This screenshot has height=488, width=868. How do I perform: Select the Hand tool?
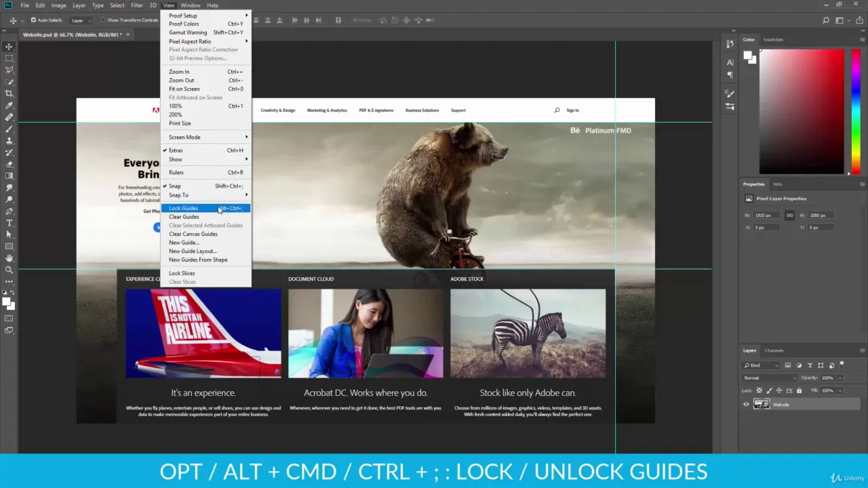[x=9, y=258]
